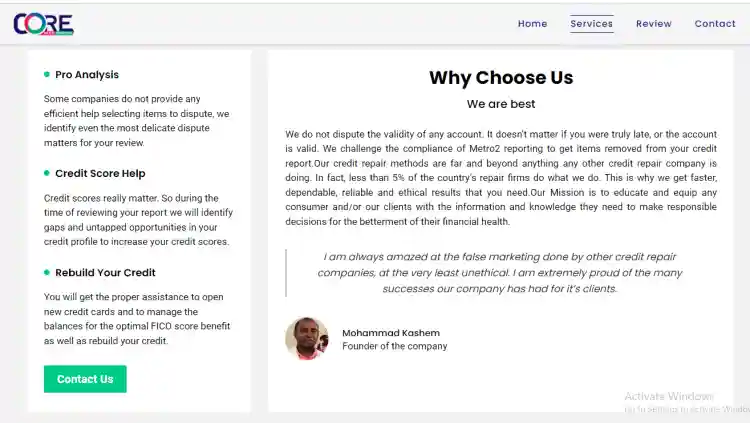Click the 'We are best' subtitle
The height and width of the screenshot is (423, 750).
(501, 104)
